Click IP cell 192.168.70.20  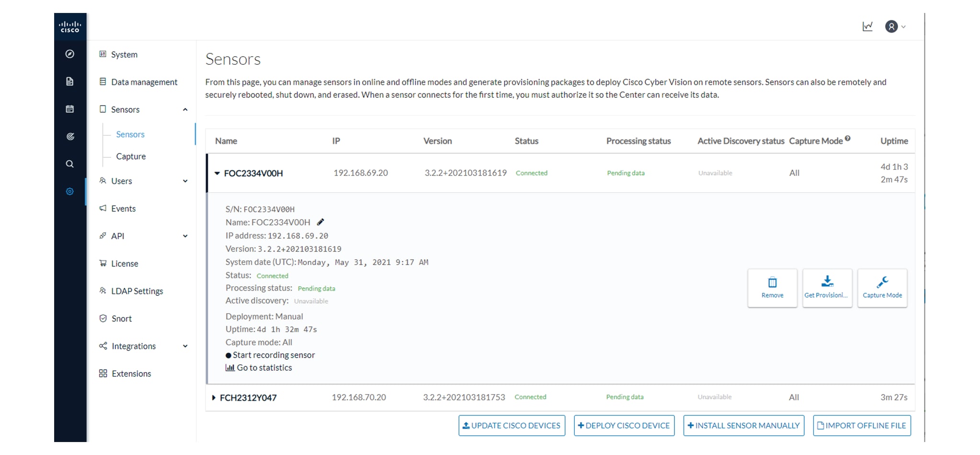[359, 397]
